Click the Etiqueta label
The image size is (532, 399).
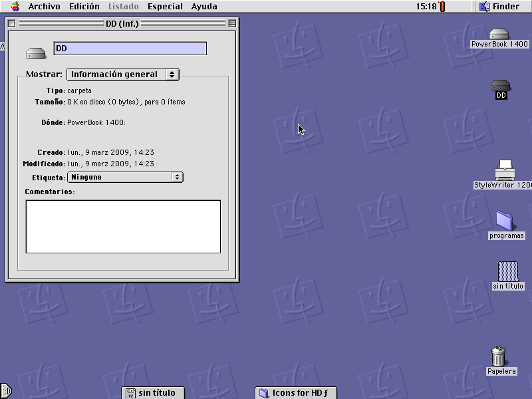click(49, 178)
